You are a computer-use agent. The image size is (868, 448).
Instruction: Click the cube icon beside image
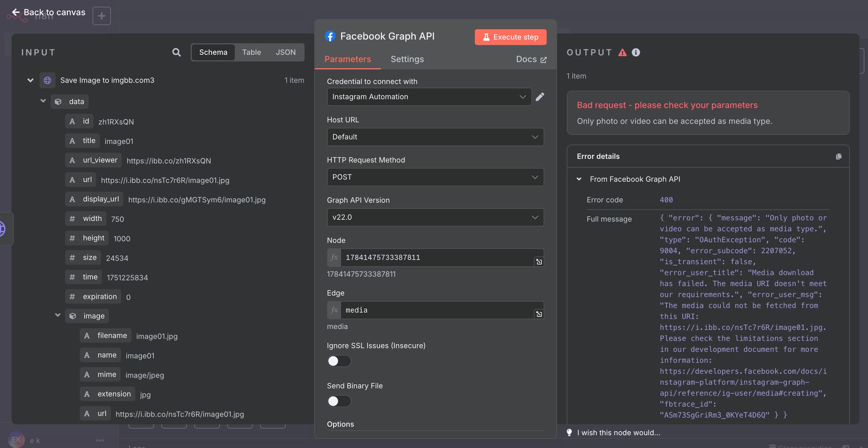pos(72,316)
